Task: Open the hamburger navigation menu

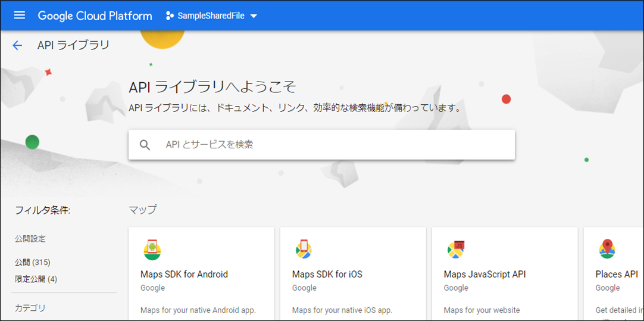Action: [19, 15]
